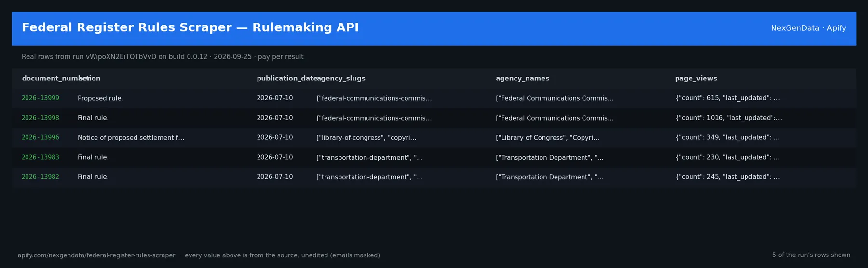Select page_views cell with count 245
868x268 pixels.
point(727,177)
